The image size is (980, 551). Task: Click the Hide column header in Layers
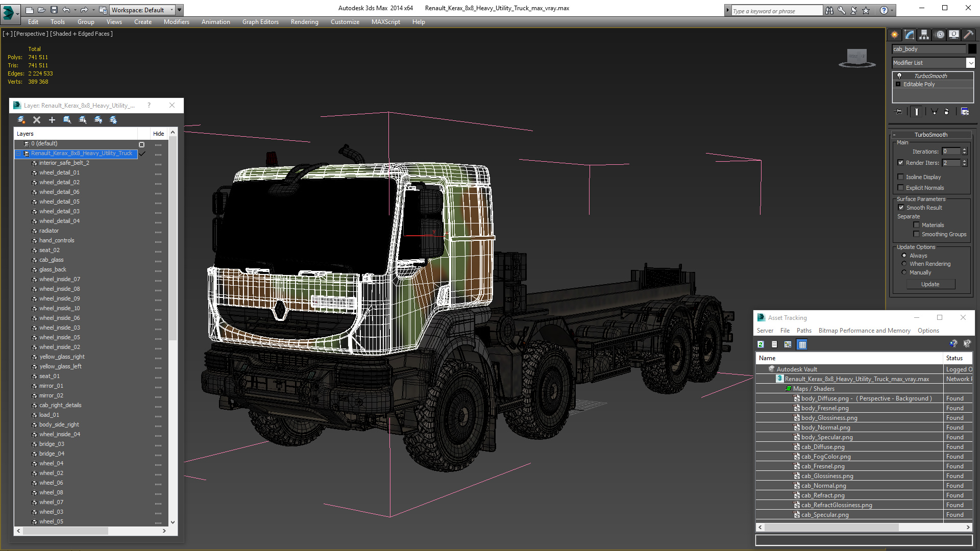click(x=159, y=134)
